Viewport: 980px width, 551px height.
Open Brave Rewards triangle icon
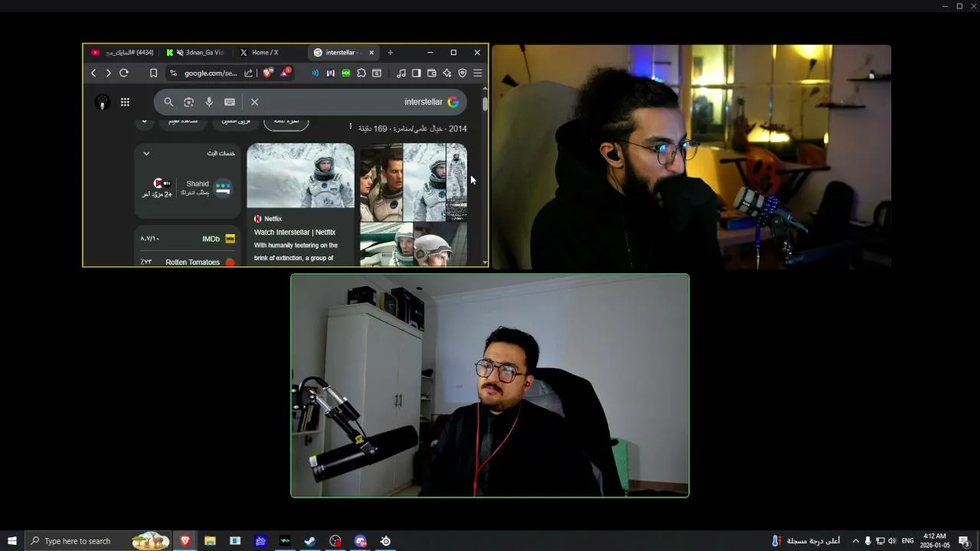285,73
